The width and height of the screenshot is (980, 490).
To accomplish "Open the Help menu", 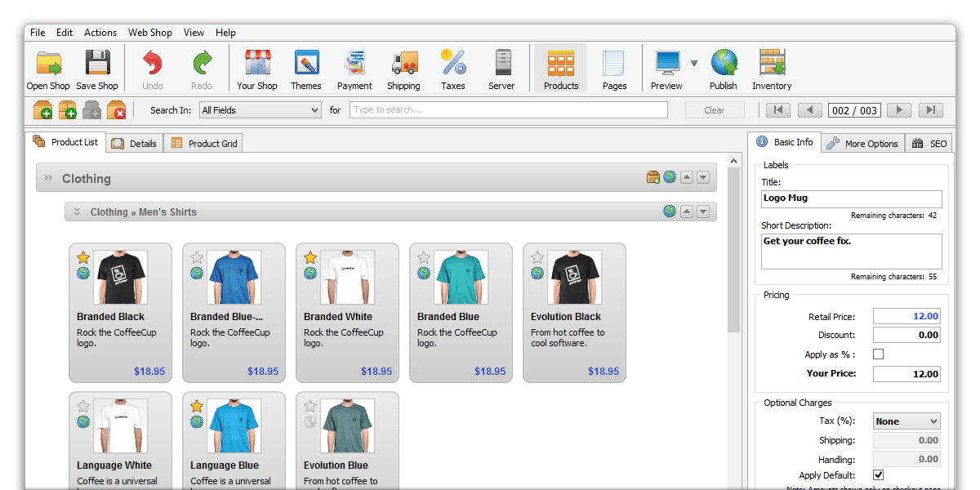I will [x=226, y=33].
